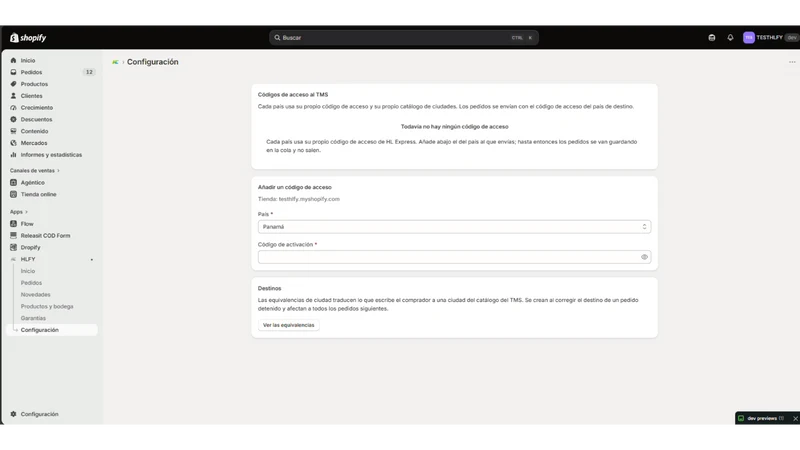The width and height of the screenshot is (800, 450).
Task: Expand the Apps section chevron
Action: [27, 212]
